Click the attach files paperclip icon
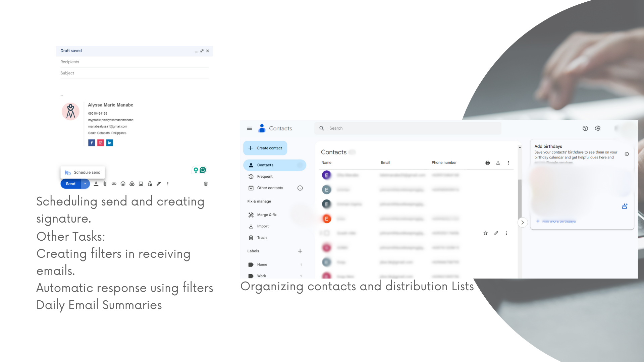The image size is (644, 362). [105, 184]
